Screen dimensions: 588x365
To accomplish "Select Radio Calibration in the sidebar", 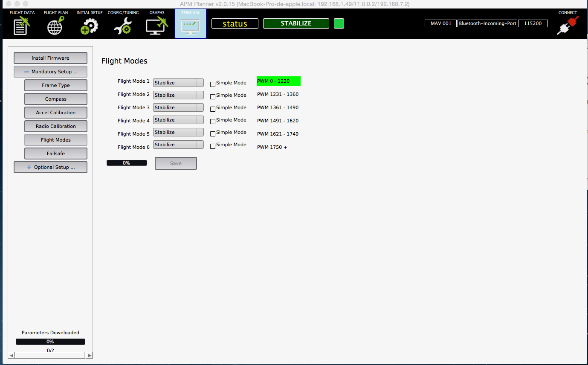I will (x=56, y=126).
